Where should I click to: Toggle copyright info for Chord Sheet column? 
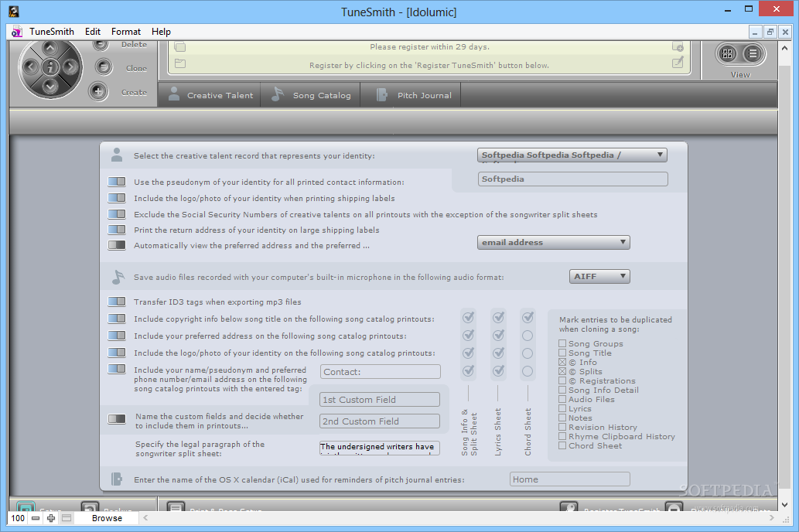528,318
